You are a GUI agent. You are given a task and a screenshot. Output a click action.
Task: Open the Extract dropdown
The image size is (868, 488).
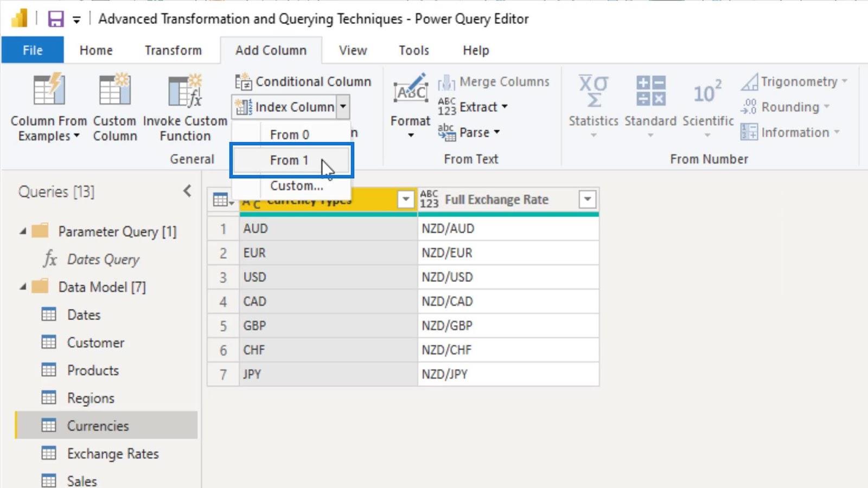click(x=473, y=107)
